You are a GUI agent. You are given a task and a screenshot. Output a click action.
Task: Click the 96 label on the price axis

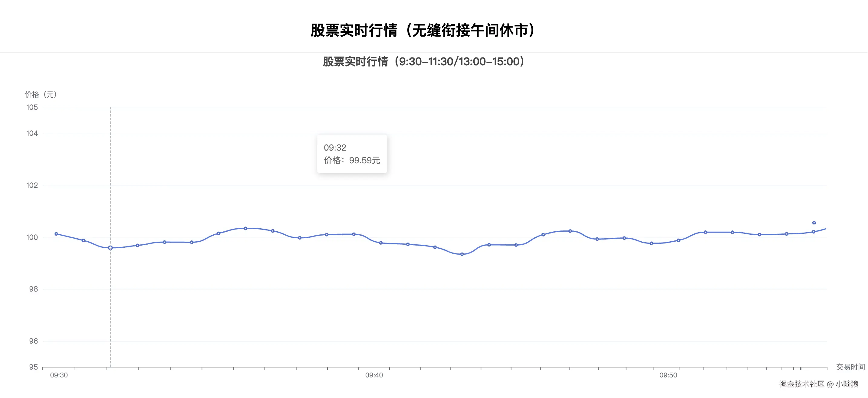(33, 341)
